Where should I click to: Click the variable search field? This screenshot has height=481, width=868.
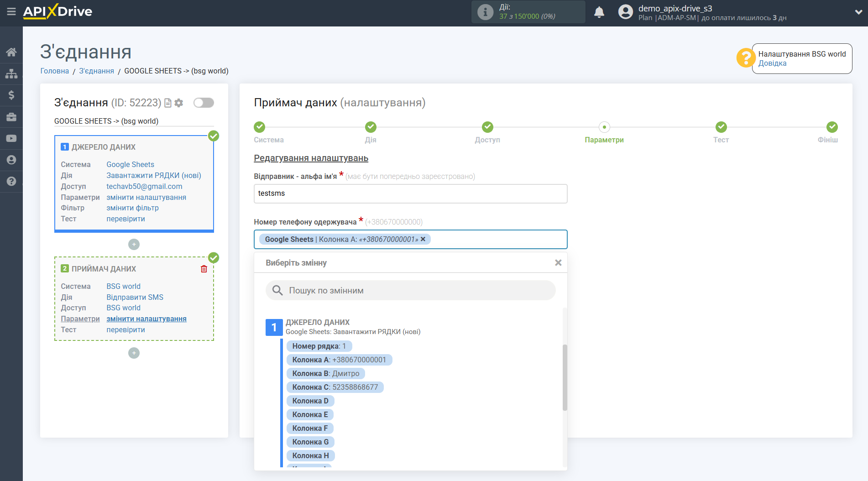411,291
